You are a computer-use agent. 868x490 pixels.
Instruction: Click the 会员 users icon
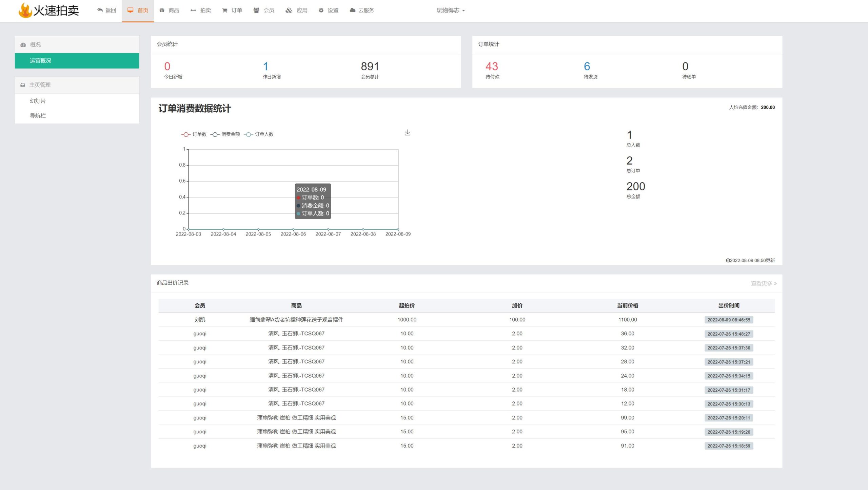pyautogui.click(x=256, y=10)
